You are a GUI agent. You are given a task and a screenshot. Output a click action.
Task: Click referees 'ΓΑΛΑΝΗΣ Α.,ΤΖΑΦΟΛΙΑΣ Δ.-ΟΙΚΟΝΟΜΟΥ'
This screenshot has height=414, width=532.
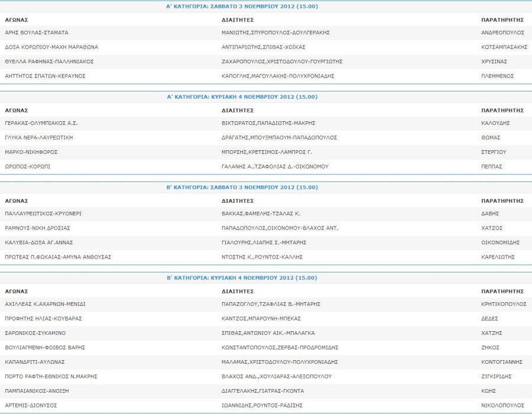tap(275, 167)
